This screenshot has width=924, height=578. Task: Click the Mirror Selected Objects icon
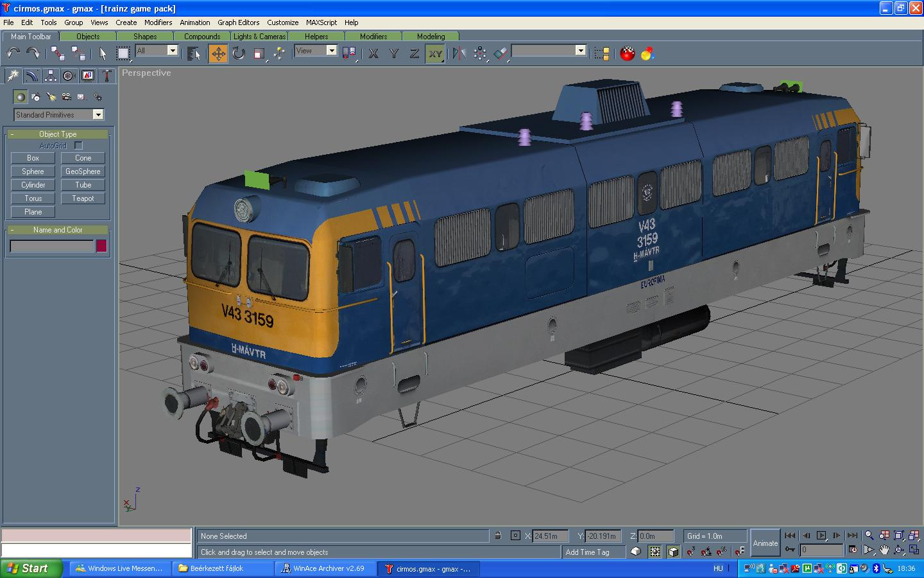459,54
